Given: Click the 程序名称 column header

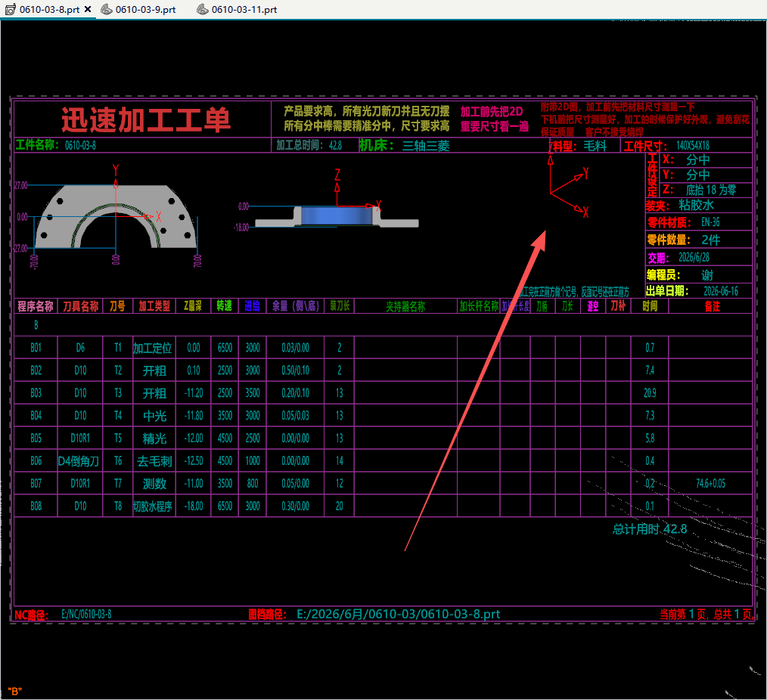Looking at the screenshot, I should pos(36,306).
